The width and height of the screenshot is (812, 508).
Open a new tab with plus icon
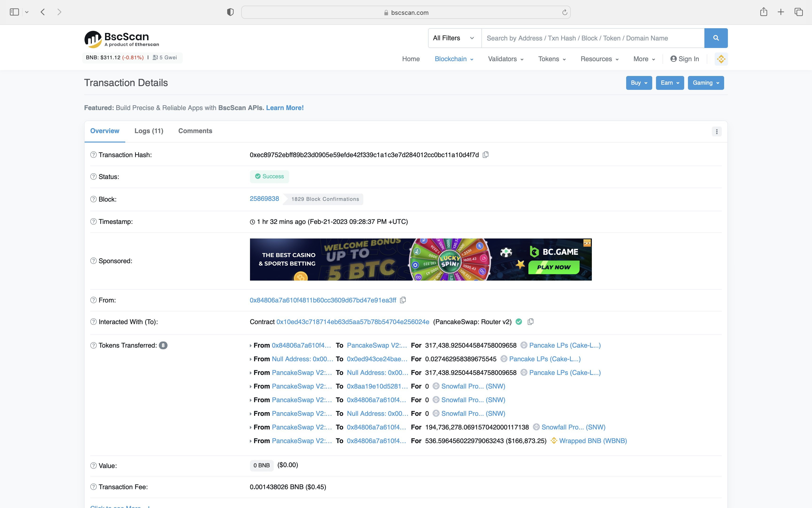(781, 12)
